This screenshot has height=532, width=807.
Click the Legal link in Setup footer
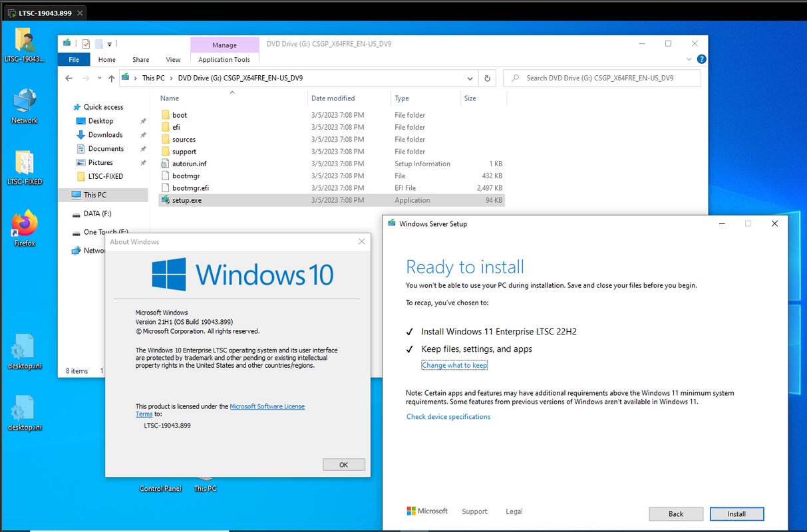[514, 511]
